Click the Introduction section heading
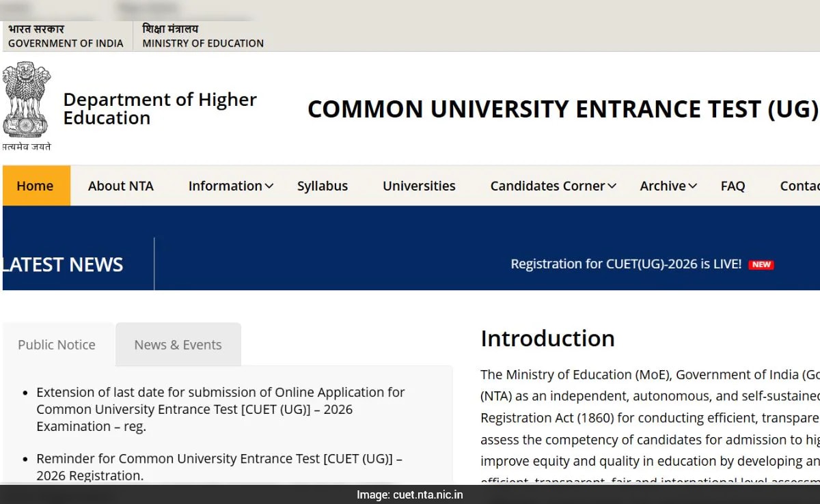Image resolution: width=820 pixels, height=504 pixels. click(547, 338)
